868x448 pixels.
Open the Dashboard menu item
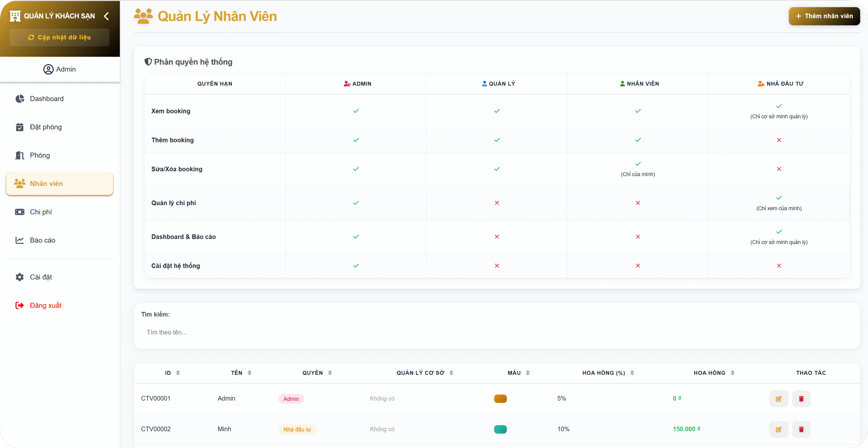[x=46, y=99]
